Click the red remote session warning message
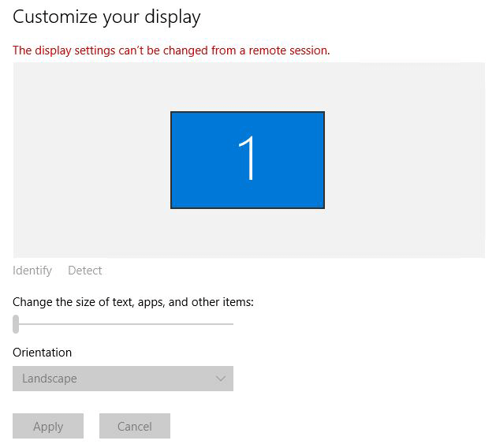Screen dimensions: 496x448 point(171,50)
